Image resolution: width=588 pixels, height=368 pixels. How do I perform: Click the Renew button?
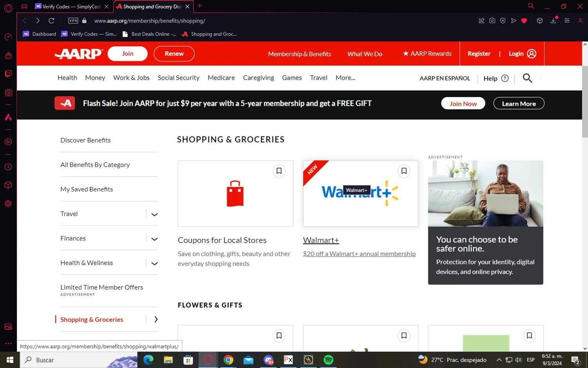[174, 54]
